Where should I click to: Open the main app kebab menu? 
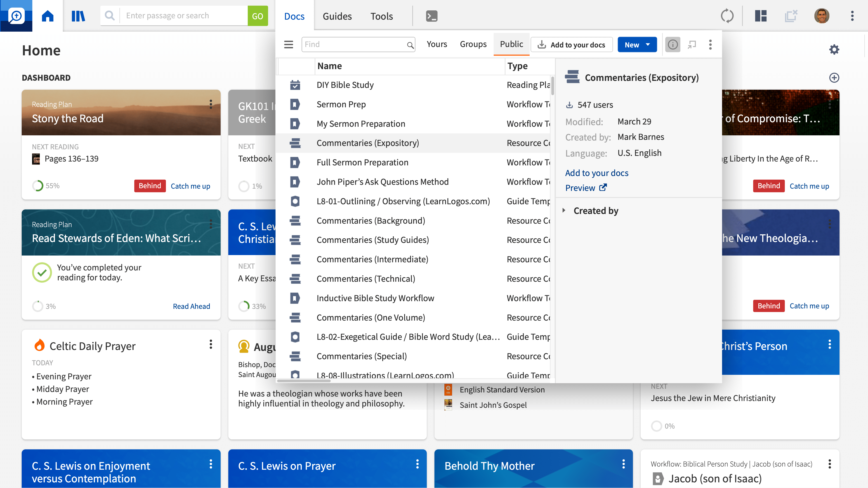[852, 16]
